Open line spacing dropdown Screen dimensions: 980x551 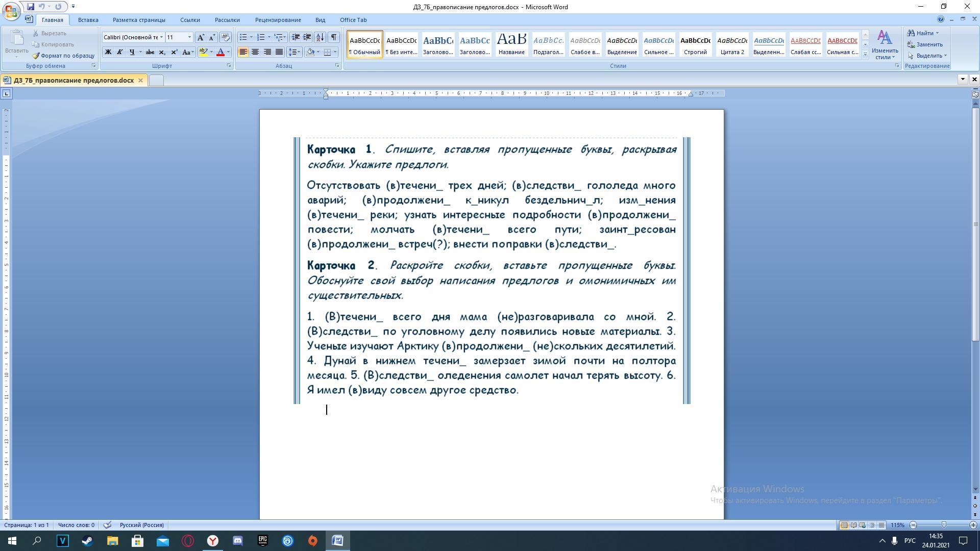pos(295,52)
